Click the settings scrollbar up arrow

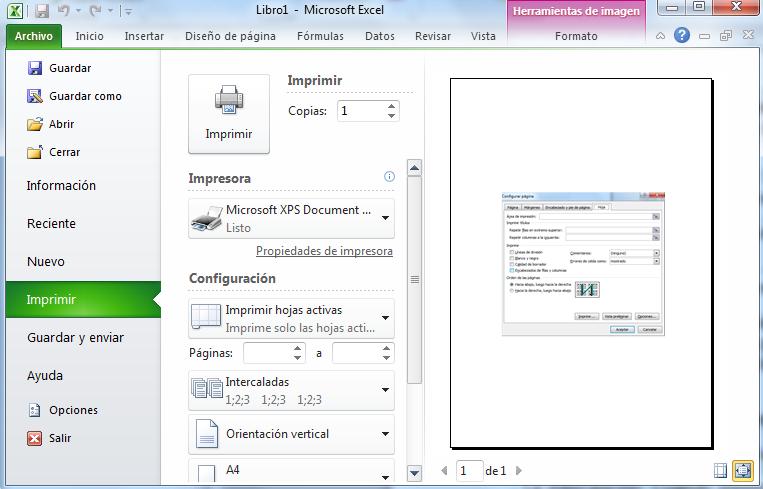pyautogui.click(x=415, y=168)
